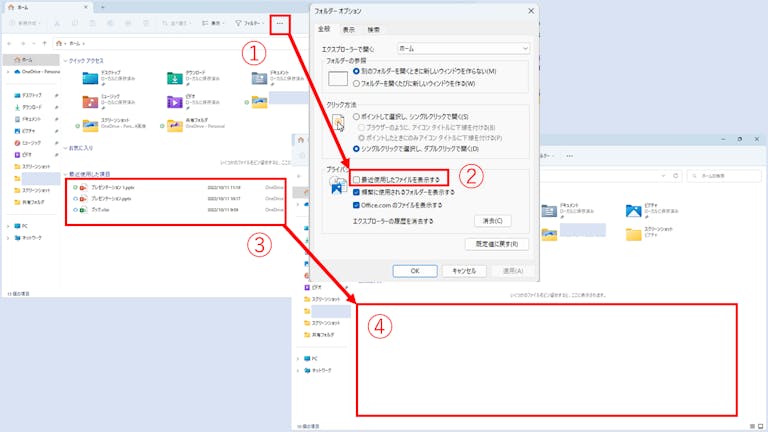Open 新規作成 menu in left Explorer toolbar
The width and height of the screenshot is (768, 432).
pos(26,23)
